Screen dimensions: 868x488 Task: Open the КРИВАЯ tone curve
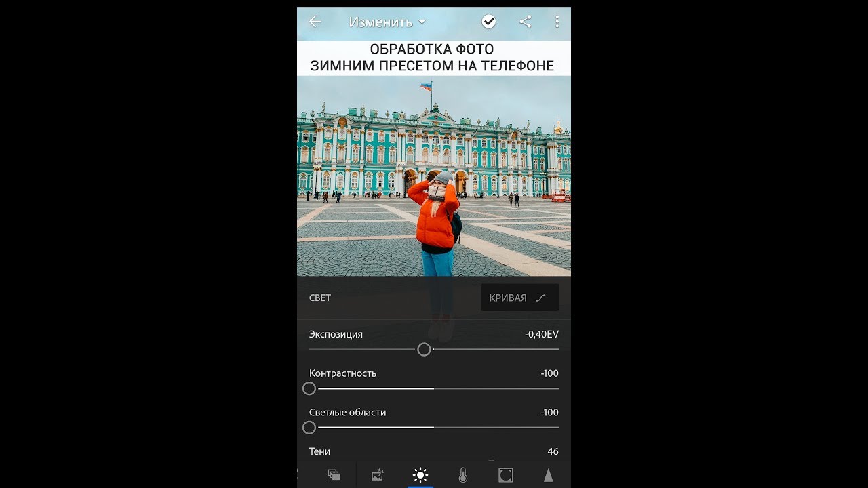(519, 298)
